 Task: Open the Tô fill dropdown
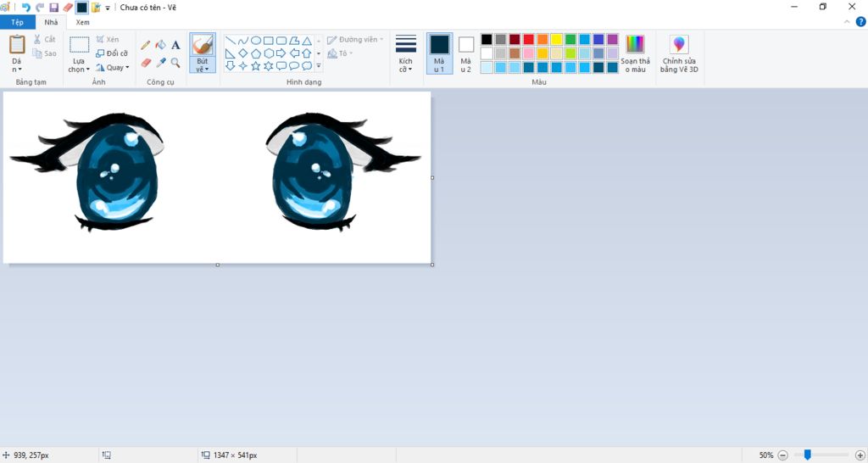(340, 53)
